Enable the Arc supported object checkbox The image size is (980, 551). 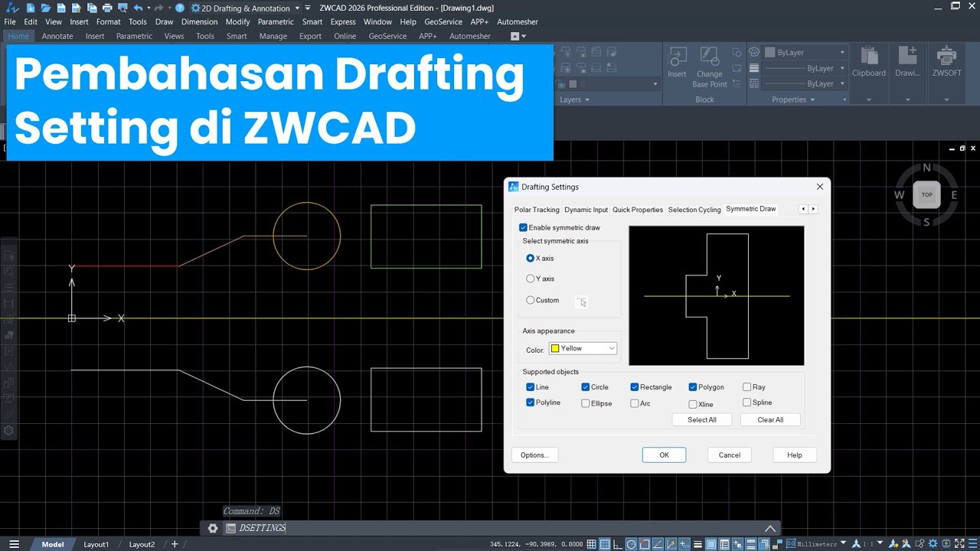(x=635, y=403)
